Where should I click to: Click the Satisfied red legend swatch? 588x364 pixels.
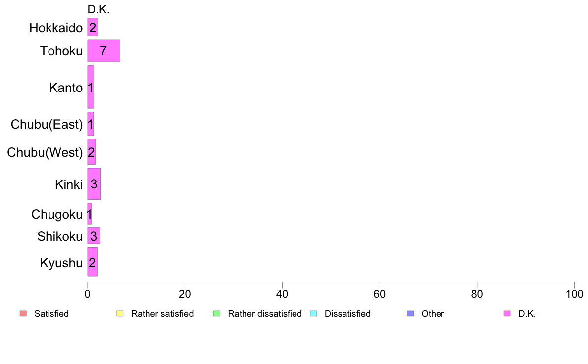[x=23, y=314]
